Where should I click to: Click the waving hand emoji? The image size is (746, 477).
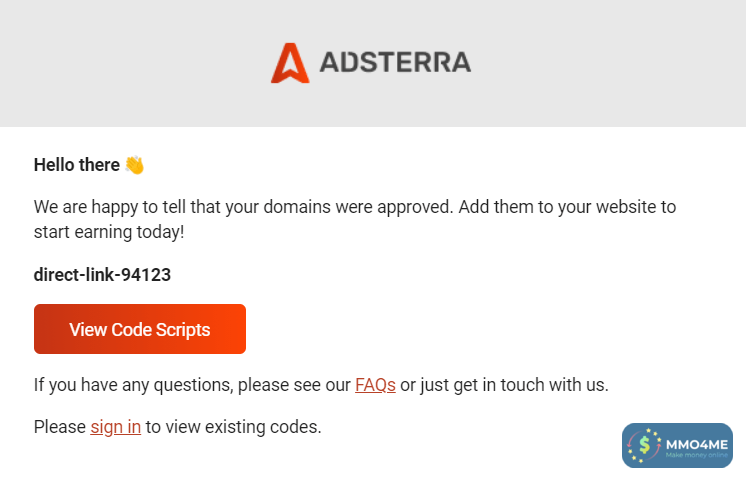click(135, 165)
